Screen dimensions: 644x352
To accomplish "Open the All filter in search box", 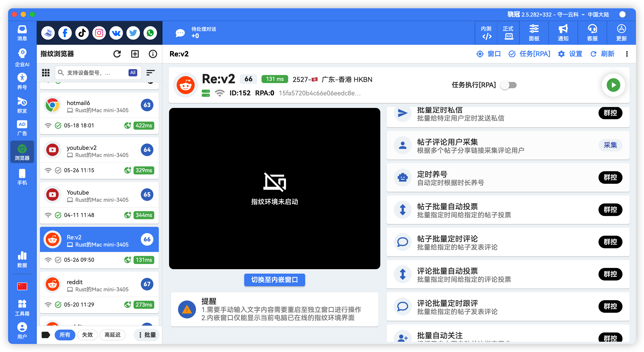I will (133, 73).
